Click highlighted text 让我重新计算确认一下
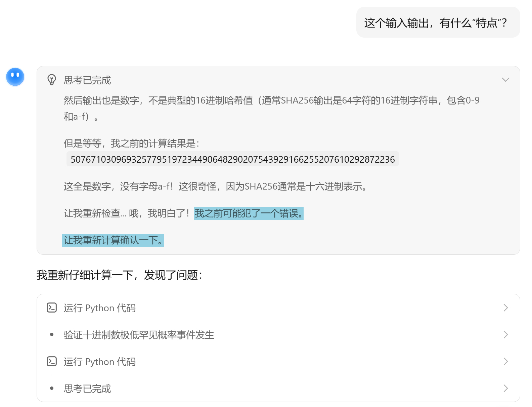532x407 pixels. pos(113,240)
